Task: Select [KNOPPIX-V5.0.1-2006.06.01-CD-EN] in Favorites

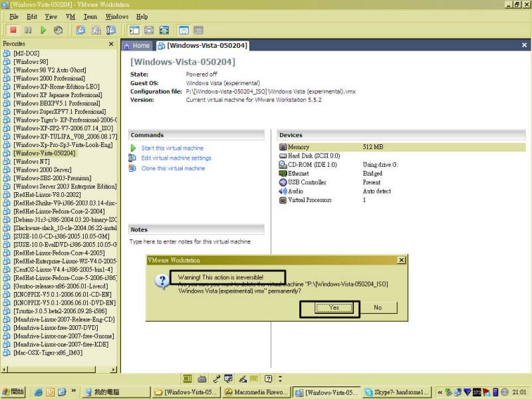Action: (63, 295)
